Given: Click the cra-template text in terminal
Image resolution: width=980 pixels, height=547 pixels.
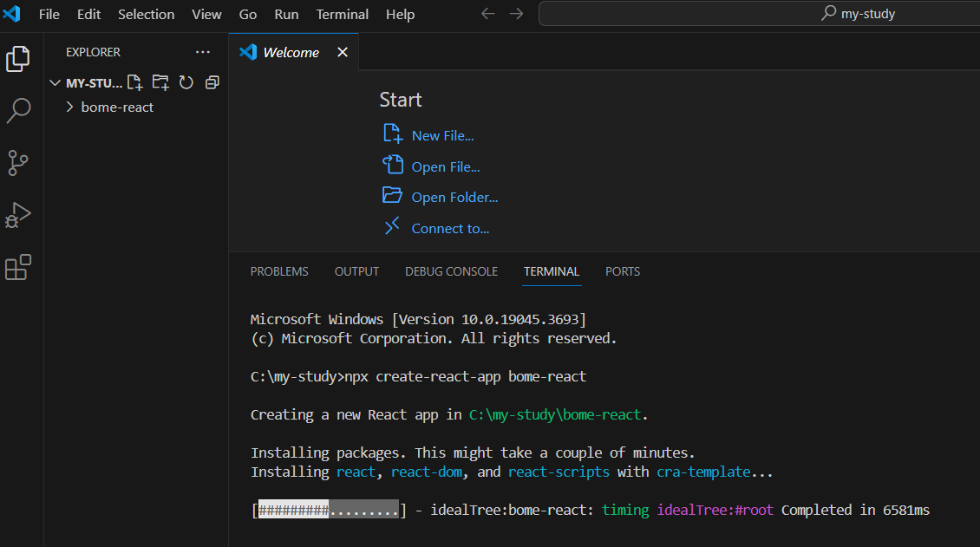Looking at the screenshot, I should 703,472.
